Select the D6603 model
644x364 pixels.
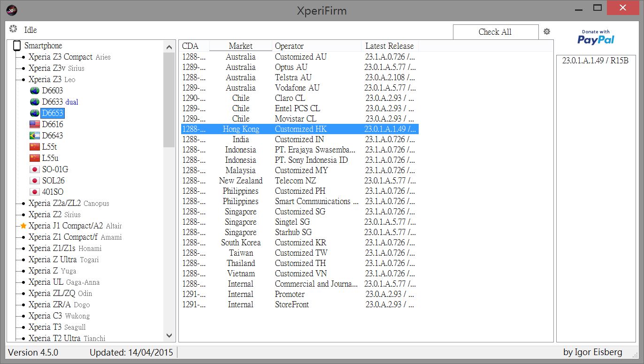click(52, 91)
